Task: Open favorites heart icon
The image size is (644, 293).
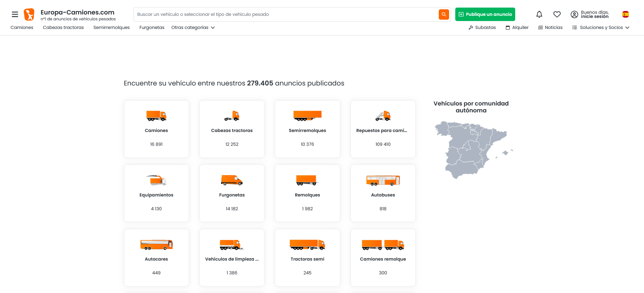Action: [557, 14]
